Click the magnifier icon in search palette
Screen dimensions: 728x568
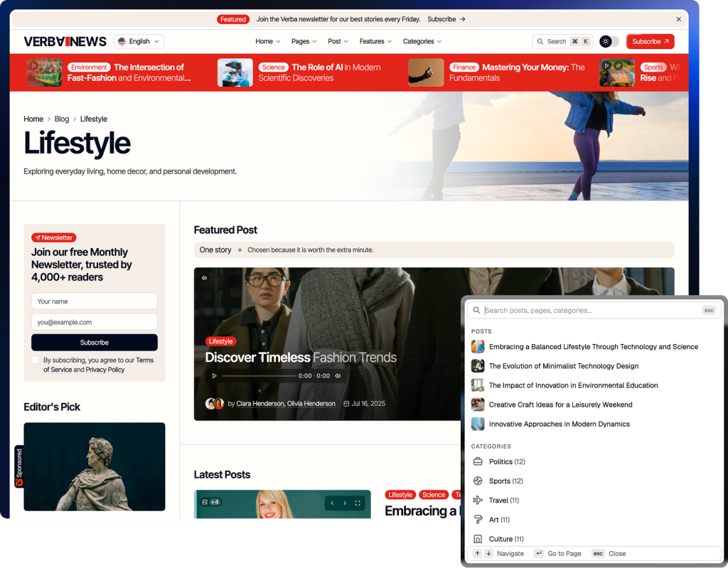pos(476,310)
